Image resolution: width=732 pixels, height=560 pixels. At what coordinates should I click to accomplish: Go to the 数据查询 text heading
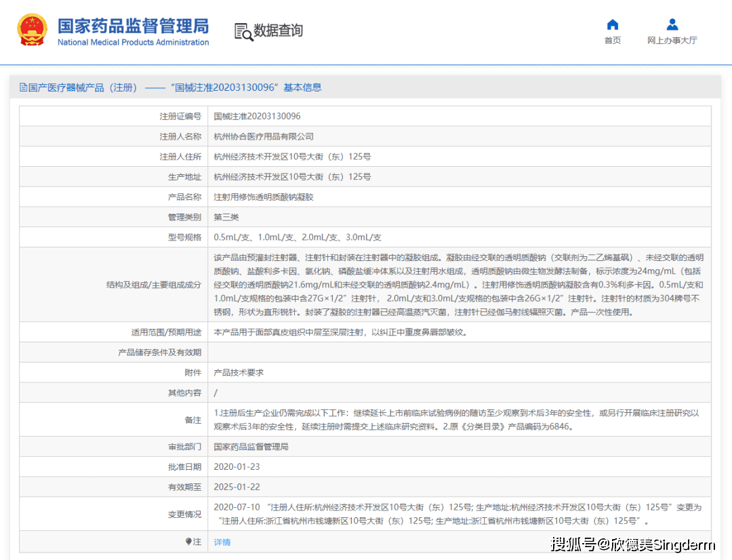pyautogui.click(x=278, y=31)
